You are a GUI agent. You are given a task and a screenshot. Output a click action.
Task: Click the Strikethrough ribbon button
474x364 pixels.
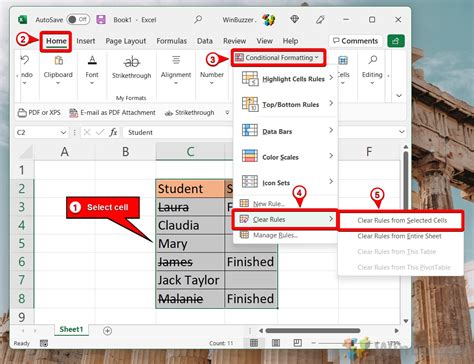pos(131,68)
